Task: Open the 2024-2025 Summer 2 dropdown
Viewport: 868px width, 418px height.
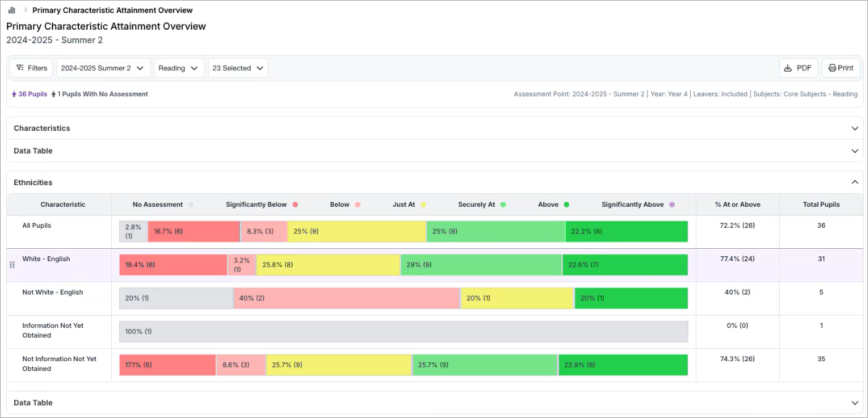Action: tap(103, 68)
